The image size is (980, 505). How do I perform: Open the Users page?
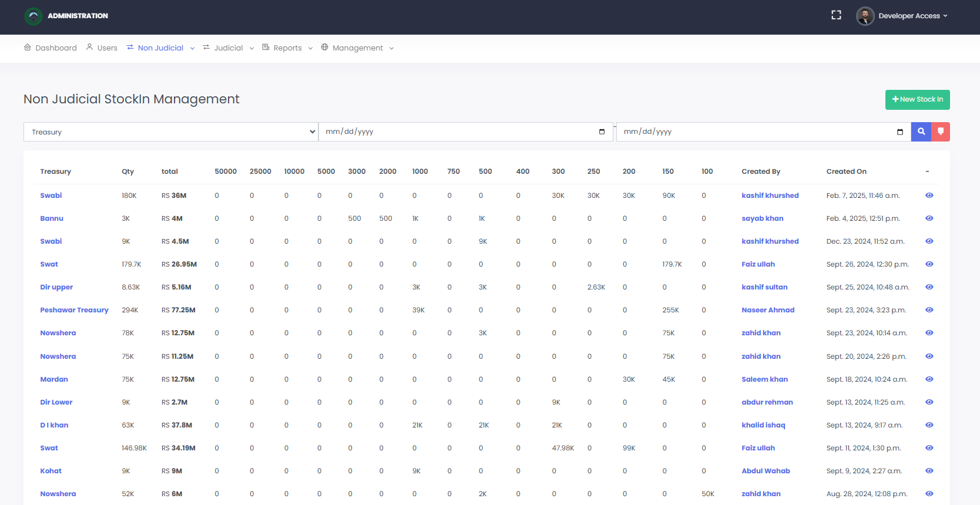pyautogui.click(x=102, y=48)
